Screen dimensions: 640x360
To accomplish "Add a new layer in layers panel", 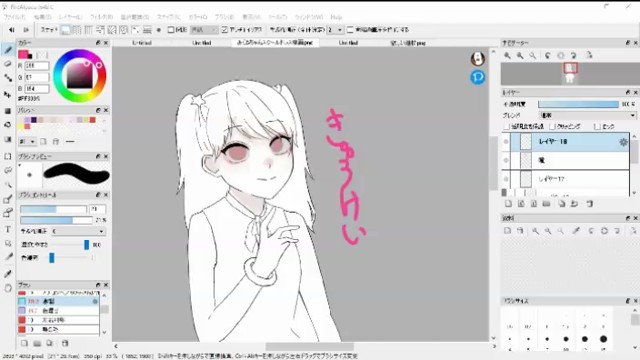I will 508,204.
